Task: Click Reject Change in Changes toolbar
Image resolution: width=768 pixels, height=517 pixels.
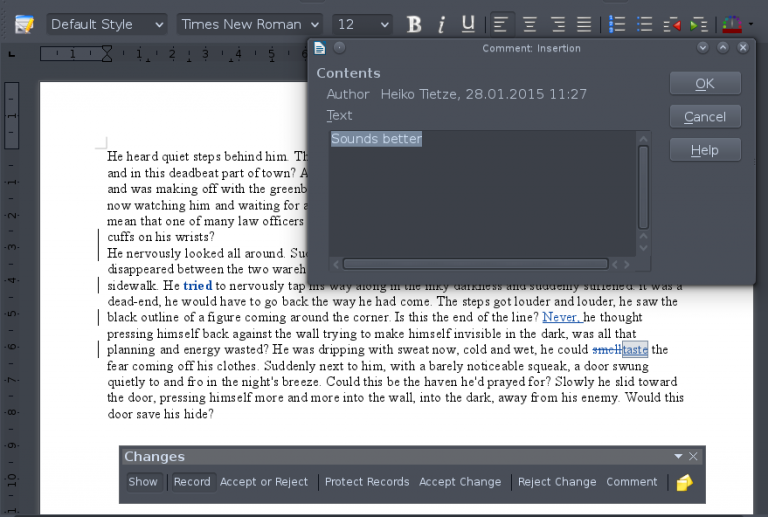Action: click(x=557, y=481)
